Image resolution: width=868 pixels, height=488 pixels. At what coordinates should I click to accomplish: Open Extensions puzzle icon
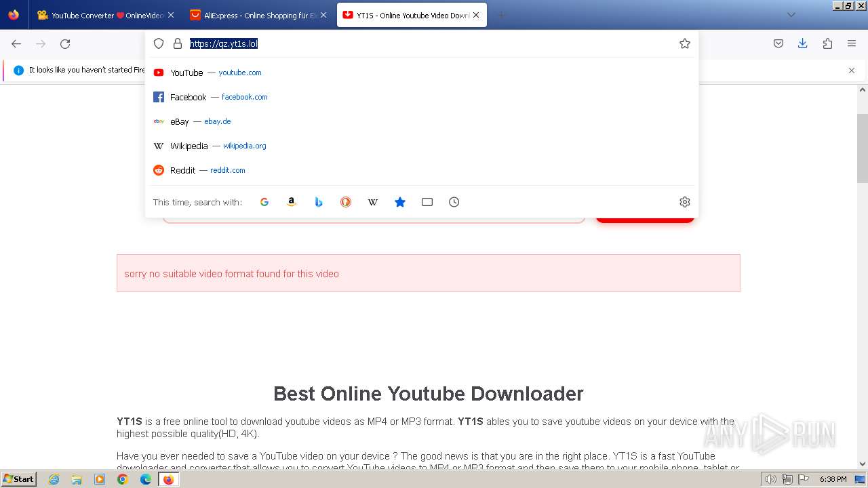(x=827, y=43)
